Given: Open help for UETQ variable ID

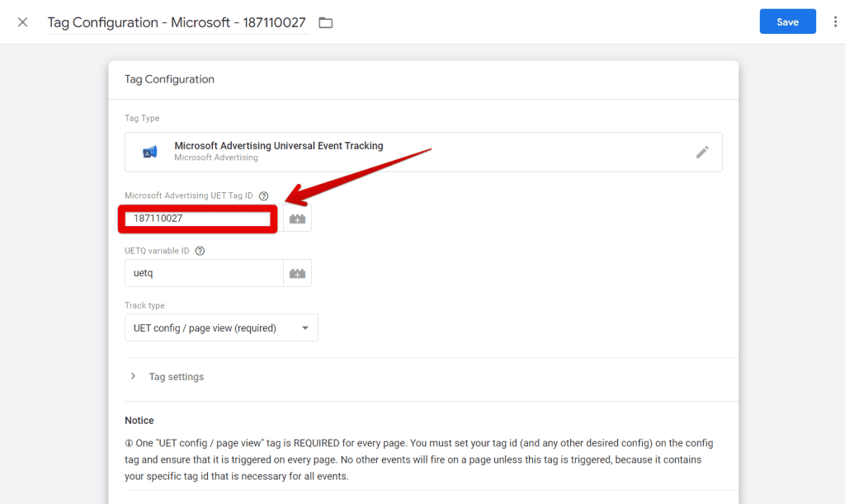Looking at the screenshot, I should [x=200, y=251].
